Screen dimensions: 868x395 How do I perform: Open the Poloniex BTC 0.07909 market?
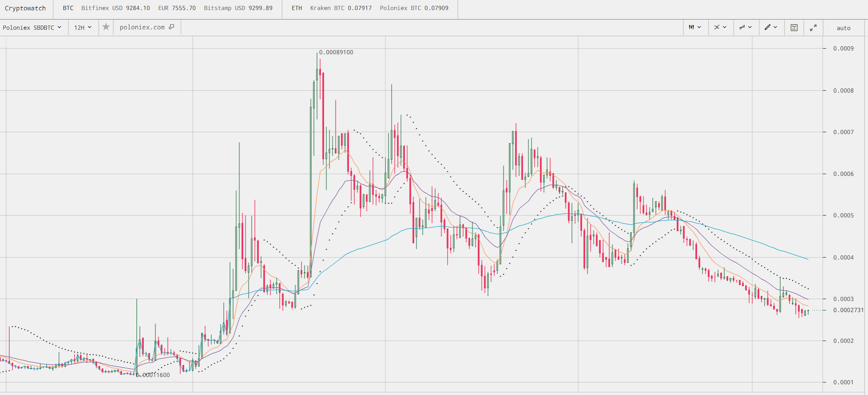(x=414, y=8)
